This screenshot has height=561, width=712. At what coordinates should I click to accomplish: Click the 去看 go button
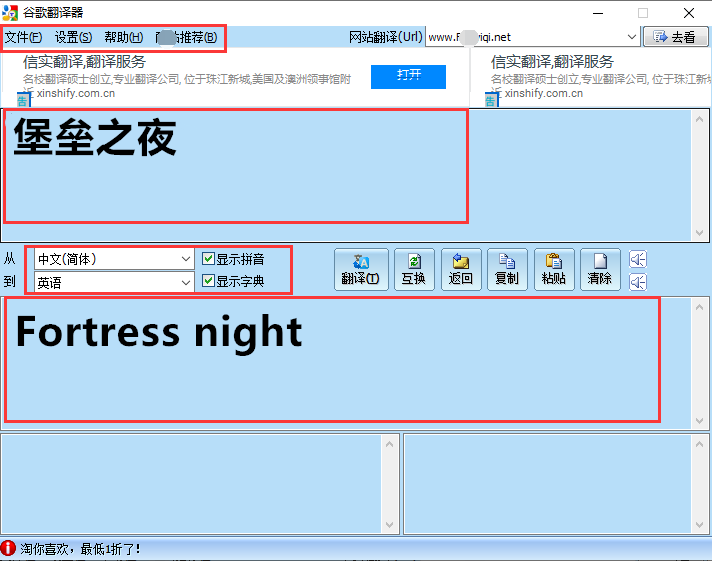pos(676,37)
